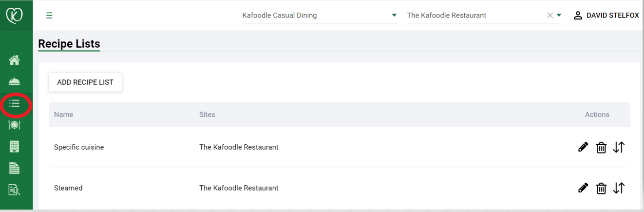Open the Home icon in sidebar
The image size is (644, 212).
point(15,60)
